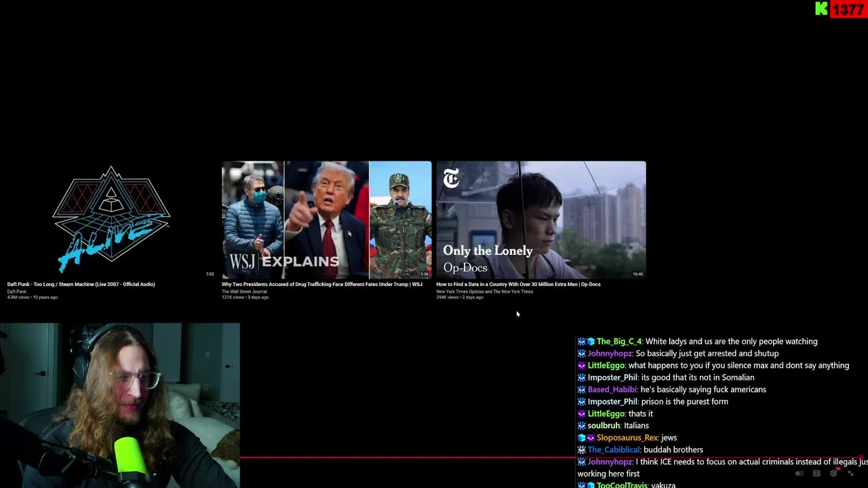The height and width of the screenshot is (488, 868).
Task: Click username Based_Habibi in chat
Action: point(612,390)
